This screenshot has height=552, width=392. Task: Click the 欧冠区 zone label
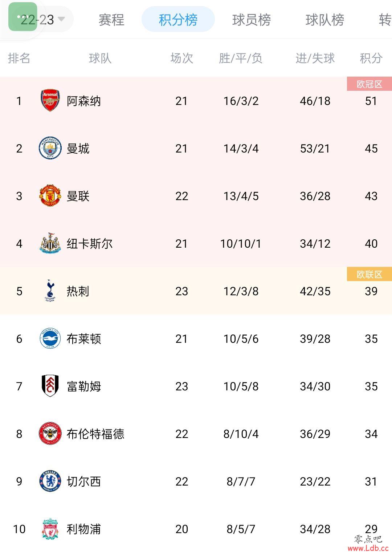pos(369,84)
